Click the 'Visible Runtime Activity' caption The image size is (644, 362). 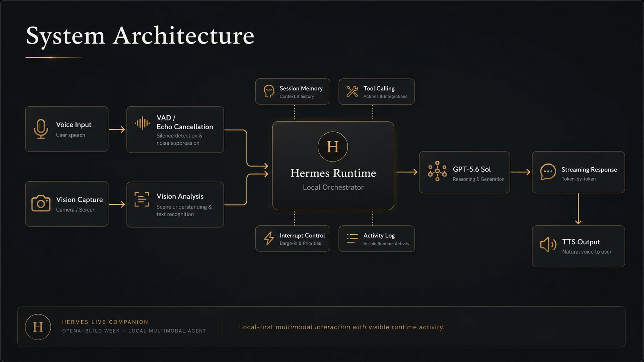(386, 244)
